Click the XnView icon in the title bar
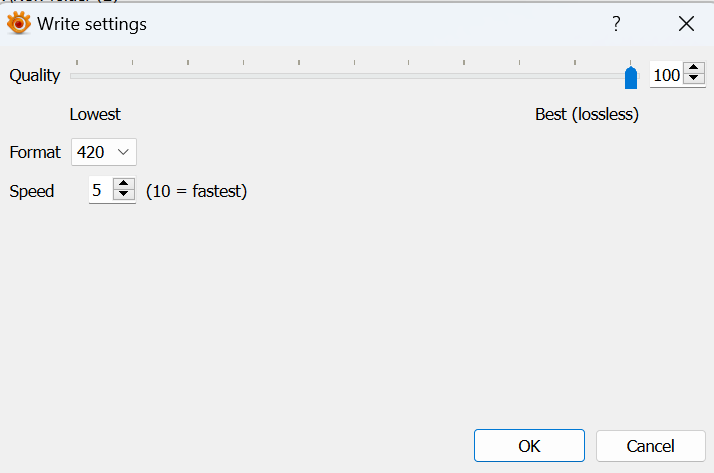The height and width of the screenshot is (473, 714). (19, 24)
